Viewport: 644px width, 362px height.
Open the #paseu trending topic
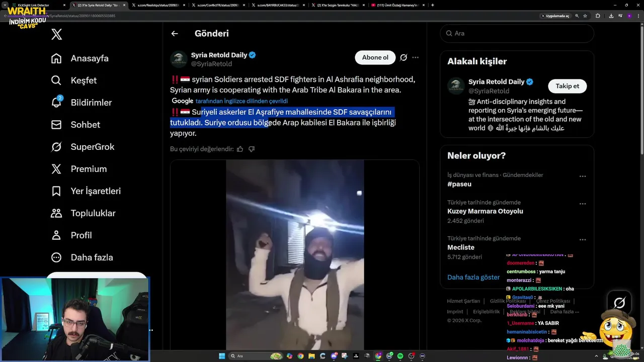[x=459, y=184]
